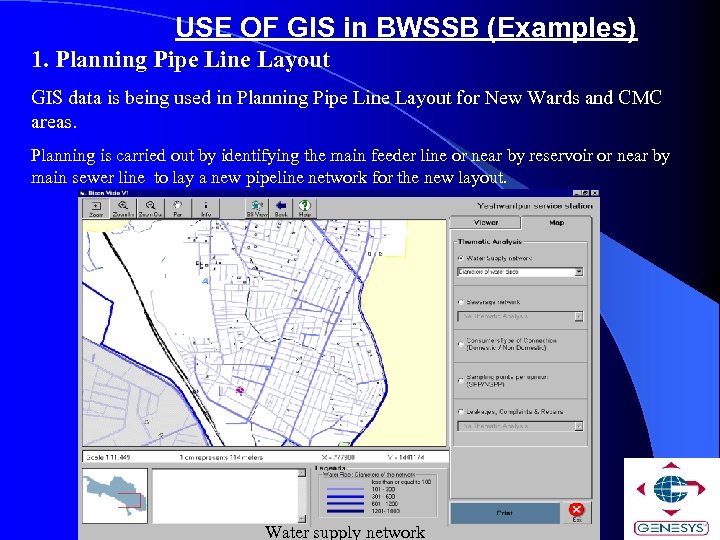Click the text box scrollbar up arrow
Image resolution: width=720 pixels, height=540 pixels.
pyautogui.click(x=302, y=473)
